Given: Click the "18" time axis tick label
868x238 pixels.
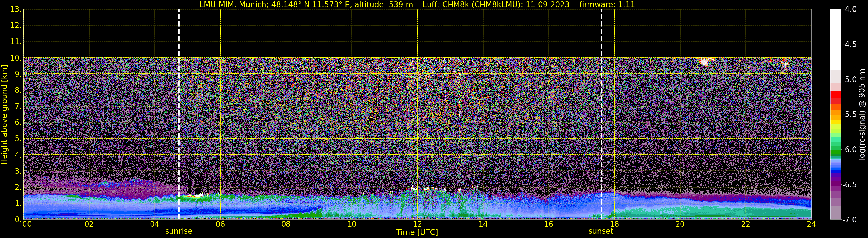Looking at the screenshot, I should [x=615, y=224].
